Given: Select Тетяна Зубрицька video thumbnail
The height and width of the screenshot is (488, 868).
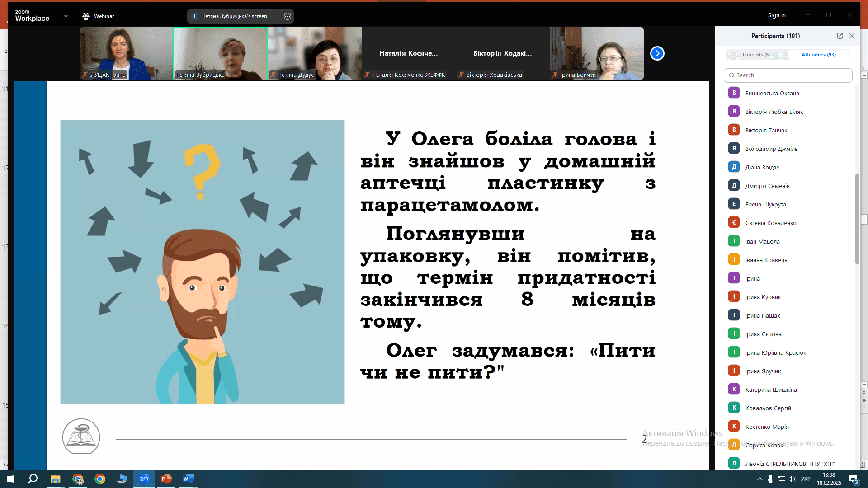Looking at the screenshot, I should point(221,53).
